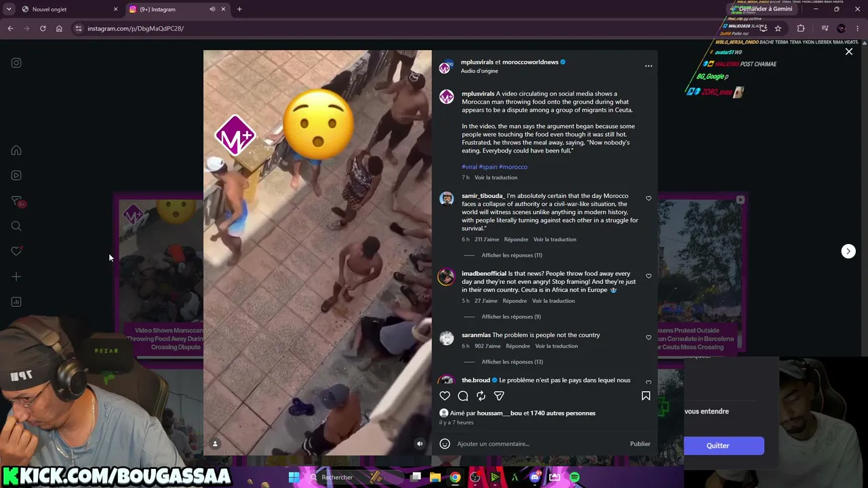Image resolution: width=868 pixels, height=488 pixels.
Task: Translate saranmlas's comment
Action: coord(556,346)
